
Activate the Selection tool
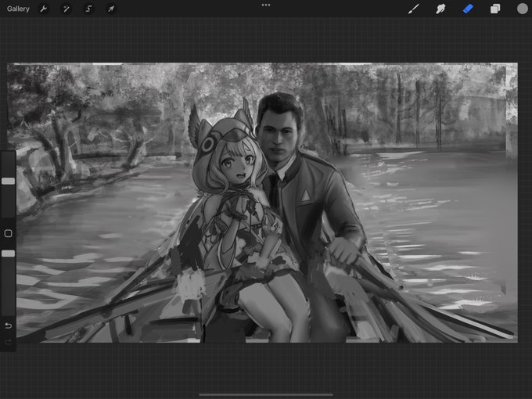tap(88, 9)
